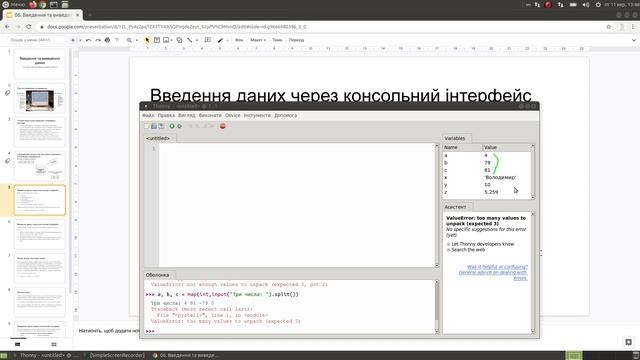Switch to the filmstrip view icon
The width and height of the screenshot is (640, 360).
click(x=18, y=344)
